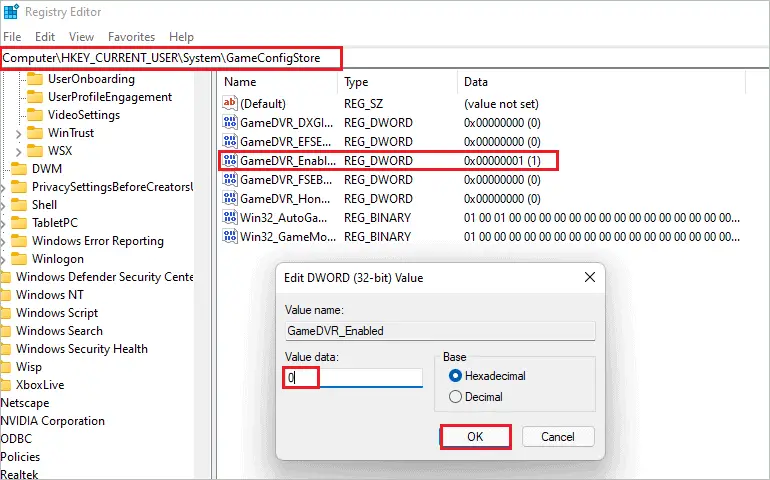Click the (value not set) data cell

pyautogui.click(x=501, y=104)
